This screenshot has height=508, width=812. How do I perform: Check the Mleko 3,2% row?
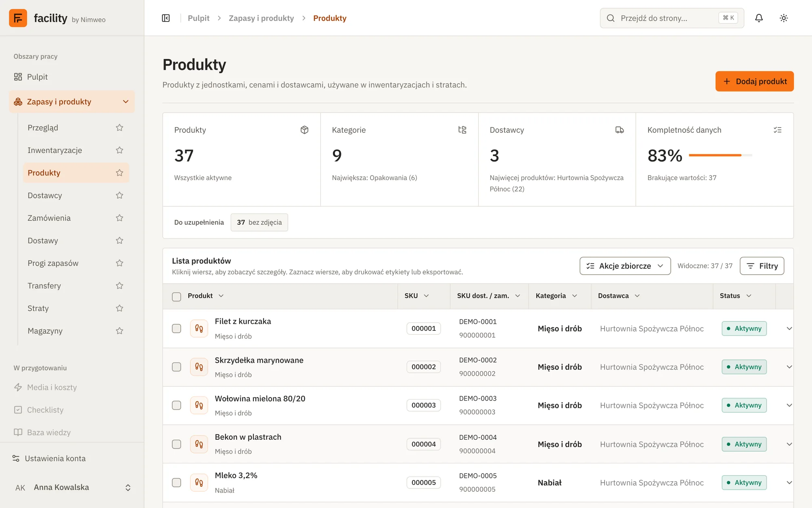coord(176,482)
